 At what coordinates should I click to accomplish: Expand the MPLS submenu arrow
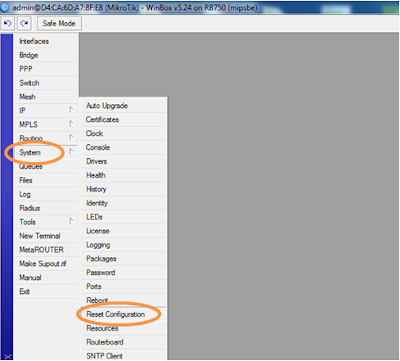tap(71, 124)
